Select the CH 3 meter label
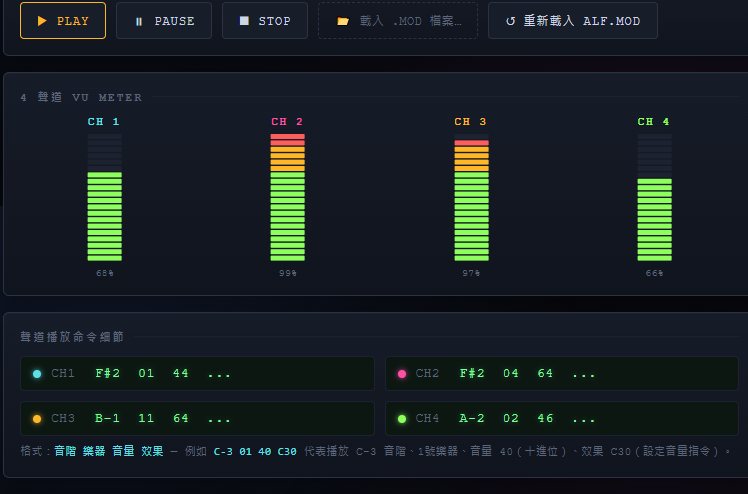 pos(470,122)
